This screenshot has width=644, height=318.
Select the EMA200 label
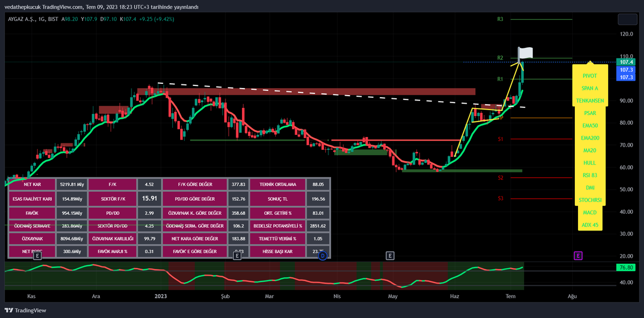(590, 138)
